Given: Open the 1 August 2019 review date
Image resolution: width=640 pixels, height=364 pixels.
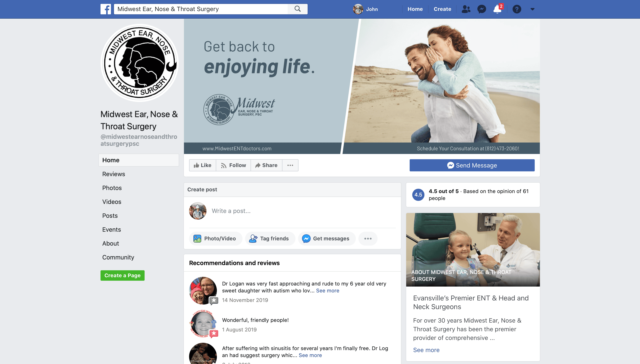Looking at the screenshot, I should (x=239, y=330).
